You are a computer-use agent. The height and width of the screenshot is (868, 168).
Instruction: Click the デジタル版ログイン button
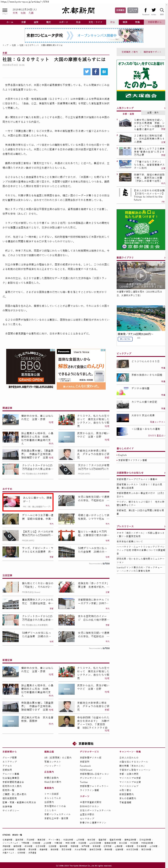133,10
